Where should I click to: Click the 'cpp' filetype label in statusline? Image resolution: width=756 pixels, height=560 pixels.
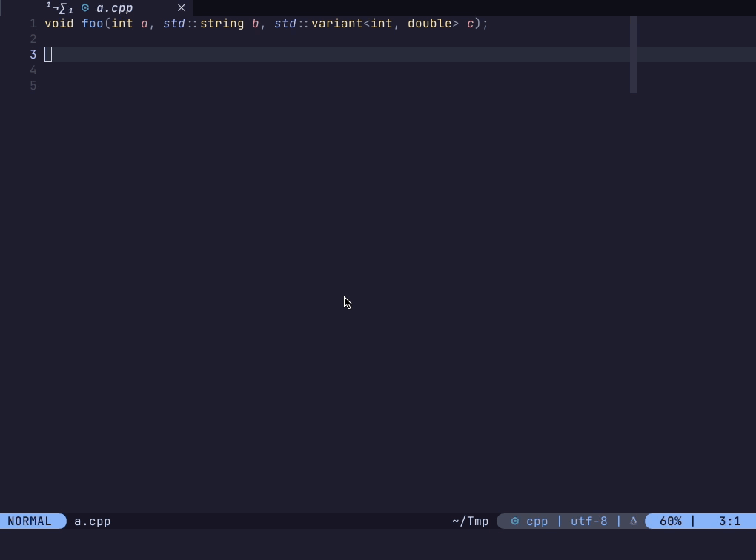tap(537, 522)
